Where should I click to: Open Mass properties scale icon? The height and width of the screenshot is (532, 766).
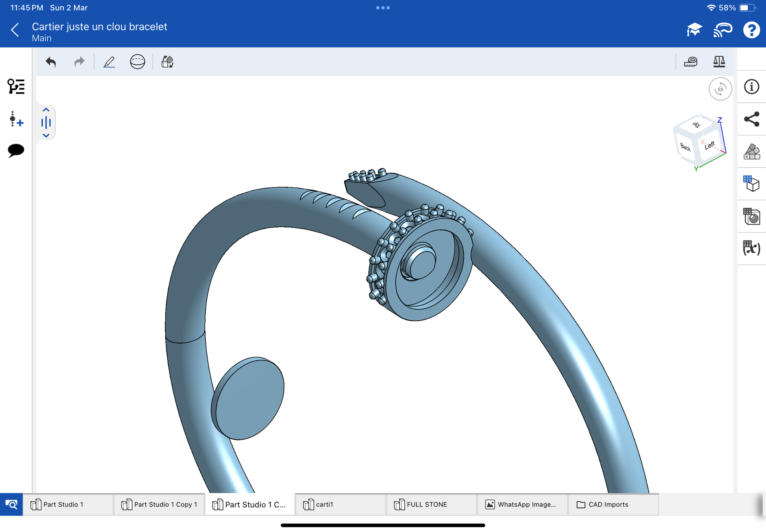tap(719, 62)
